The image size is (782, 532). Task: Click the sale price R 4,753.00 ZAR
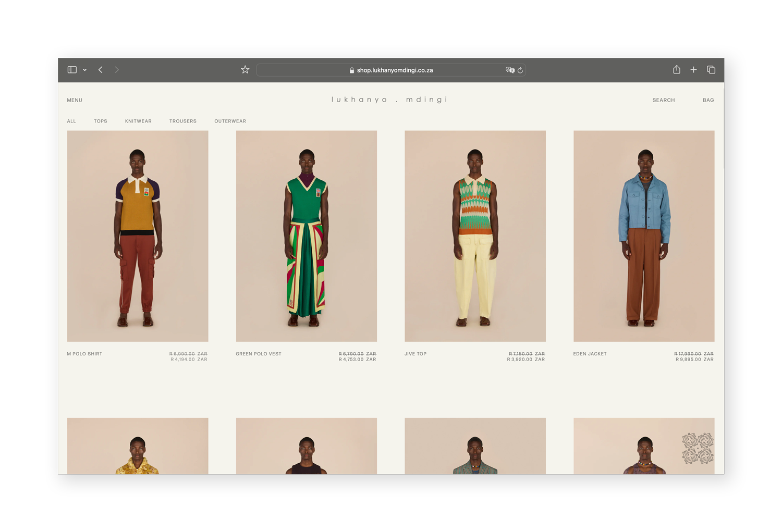tap(358, 360)
